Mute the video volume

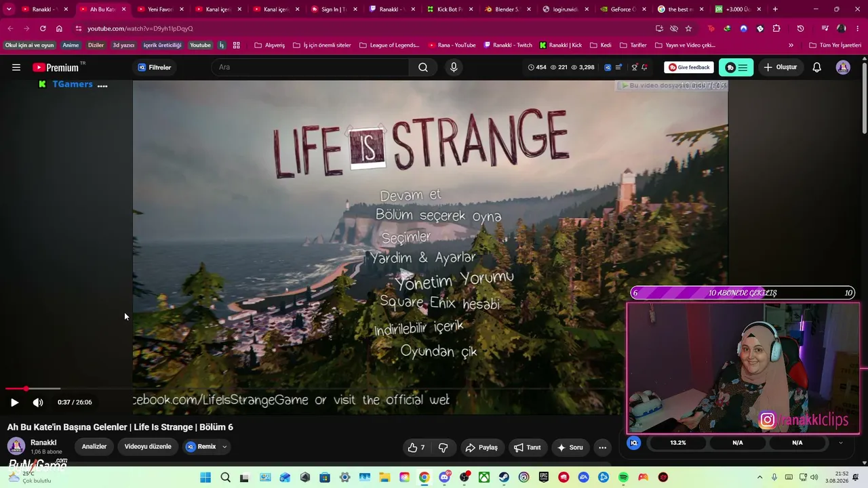point(38,402)
